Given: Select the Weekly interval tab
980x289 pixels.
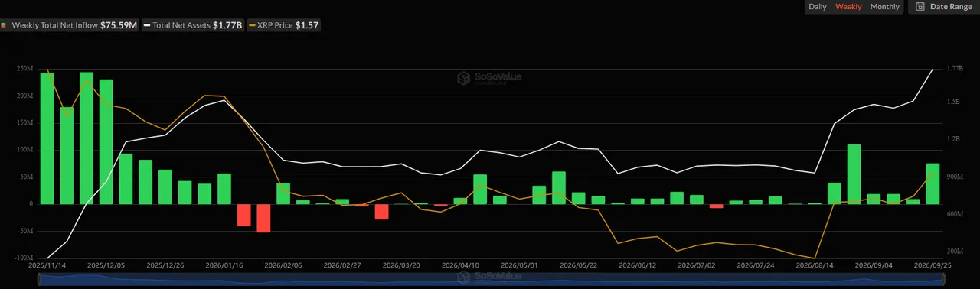Looking at the screenshot, I should click(848, 7).
